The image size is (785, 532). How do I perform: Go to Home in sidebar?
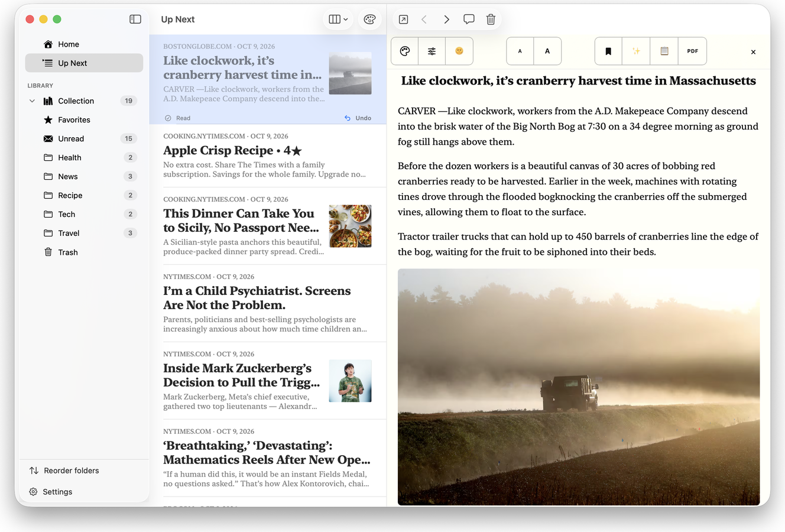point(84,44)
